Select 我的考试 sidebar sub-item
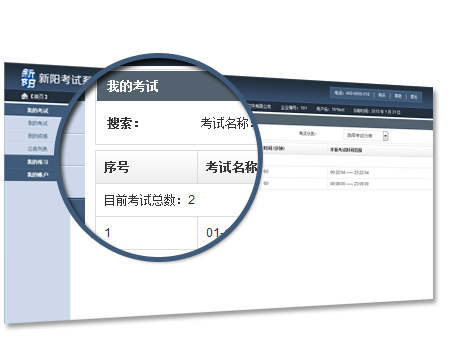The height and width of the screenshot is (361, 474). (x=38, y=123)
